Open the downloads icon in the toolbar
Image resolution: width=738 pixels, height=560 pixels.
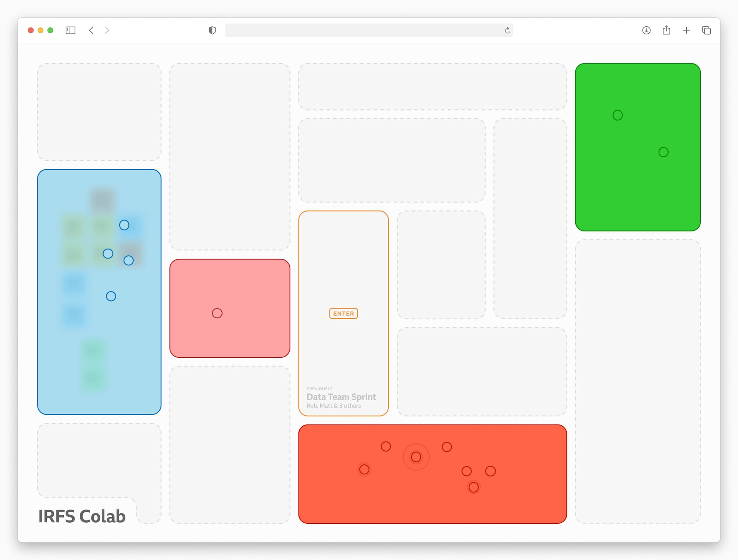[646, 30]
